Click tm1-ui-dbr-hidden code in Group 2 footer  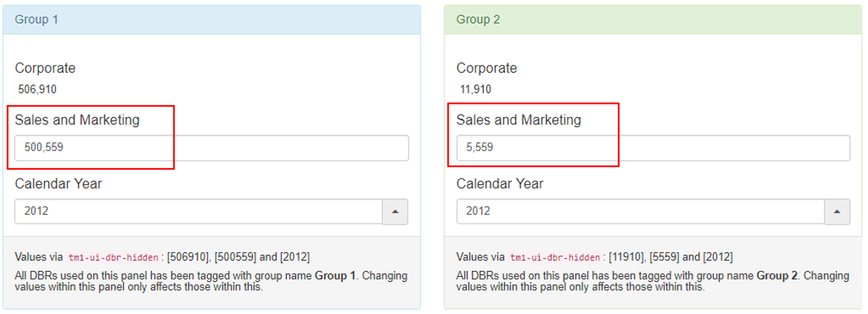click(554, 258)
